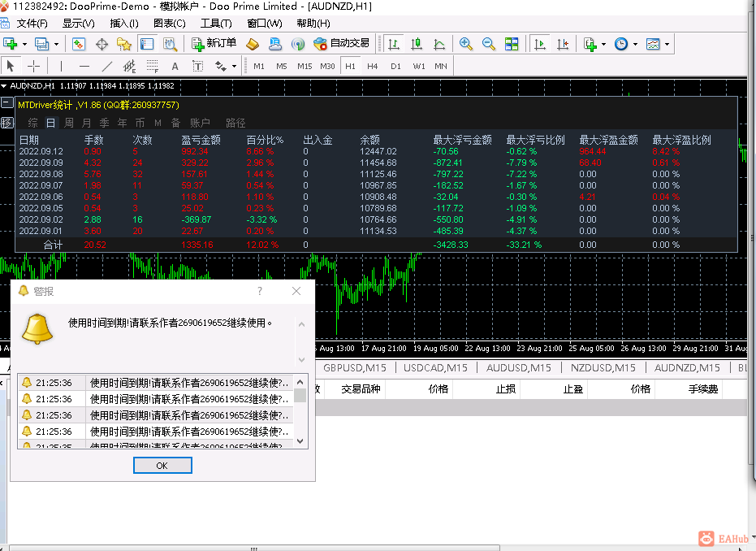Image resolution: width=756 pixels, height=551 pixels.
Task: Draw a vertical line on chart
Action: 61,66
